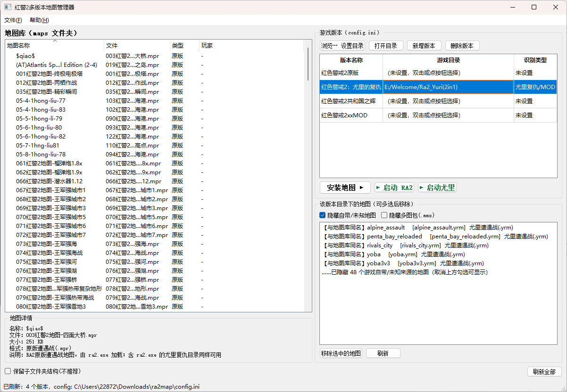Viewport: 567px width, 392px height.
Task: Click the 版本名称 table header
Action: [351, 60]
